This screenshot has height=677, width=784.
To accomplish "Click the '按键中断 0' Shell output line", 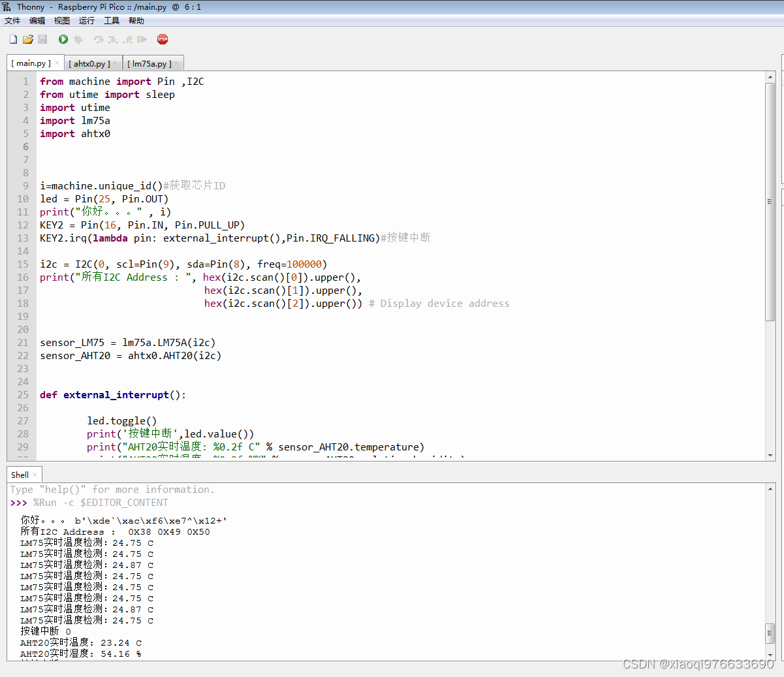I will tap(46, 632).
